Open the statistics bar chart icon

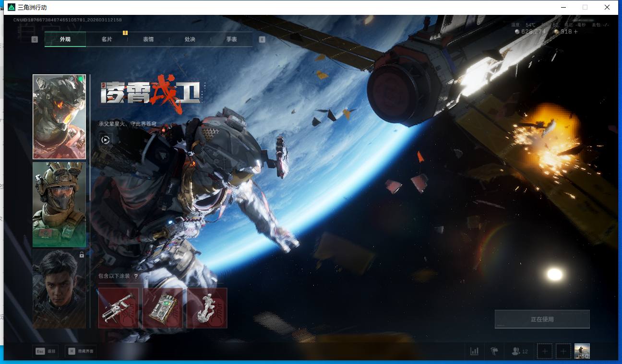[x=474, y=352]
